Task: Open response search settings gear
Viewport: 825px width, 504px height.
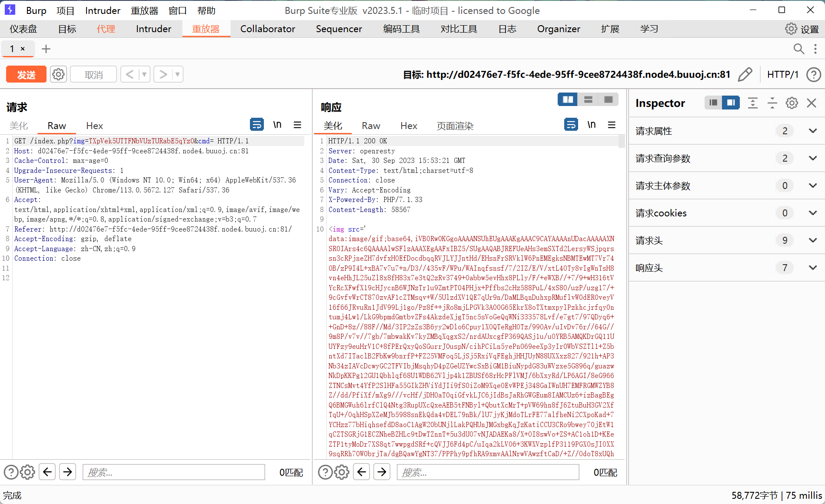Action: click(342, 472)
